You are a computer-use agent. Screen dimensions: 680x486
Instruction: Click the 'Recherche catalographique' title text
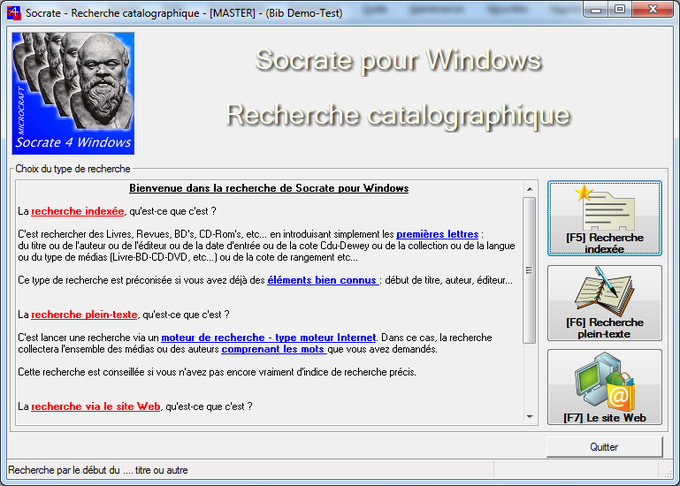[398, 115]
